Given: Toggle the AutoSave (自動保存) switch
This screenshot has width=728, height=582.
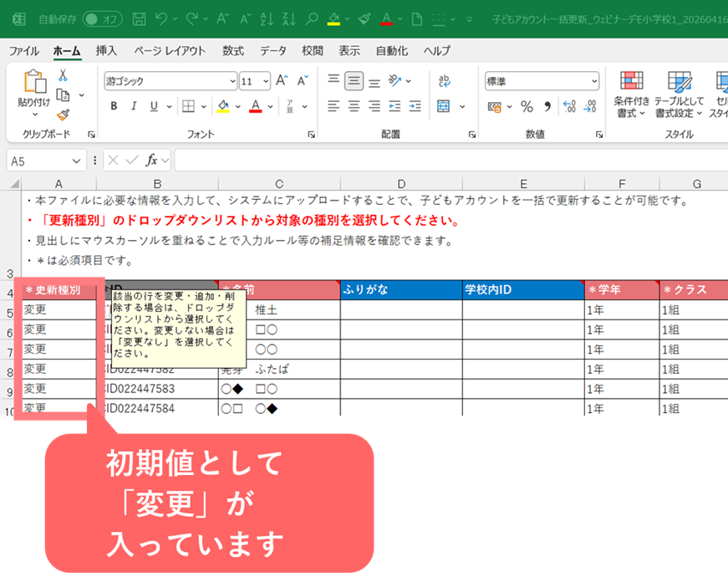Looking at the screenshot, I should tap(102, 18).
